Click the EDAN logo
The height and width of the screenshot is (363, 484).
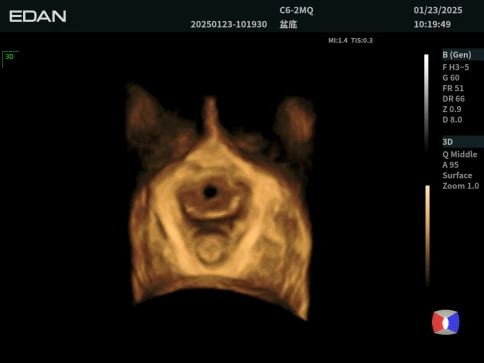(38, 16)
